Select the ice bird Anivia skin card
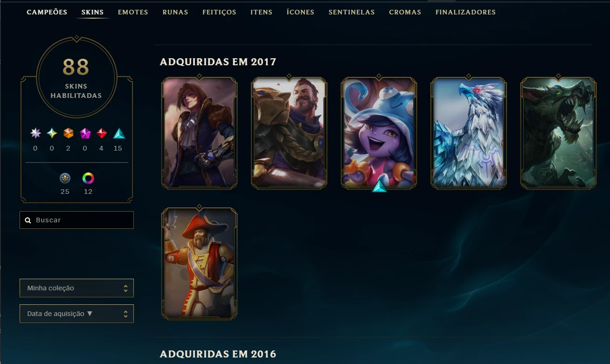 coord(468,133)
